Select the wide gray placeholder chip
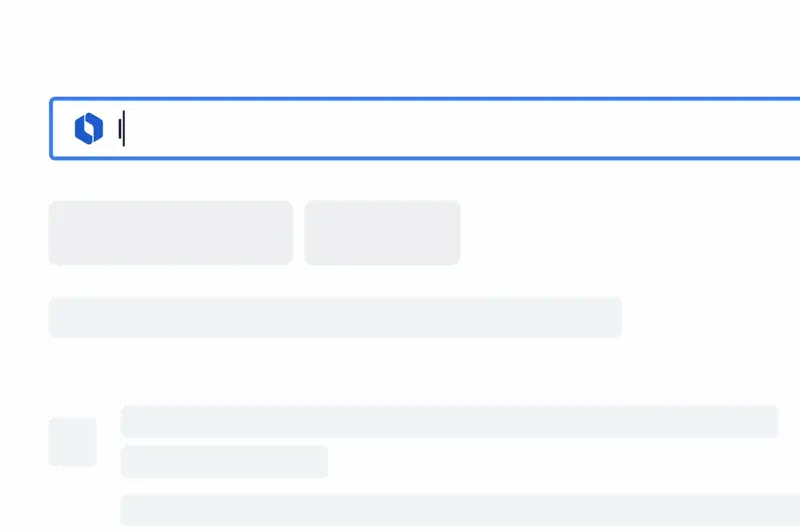Viewport: 800px width, 532px height. tap(171, 233)
